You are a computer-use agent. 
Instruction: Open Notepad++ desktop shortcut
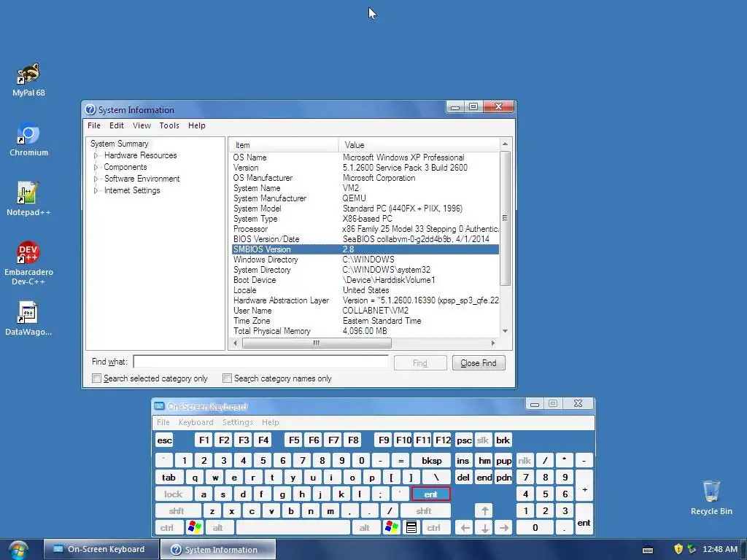coord(28,198)
